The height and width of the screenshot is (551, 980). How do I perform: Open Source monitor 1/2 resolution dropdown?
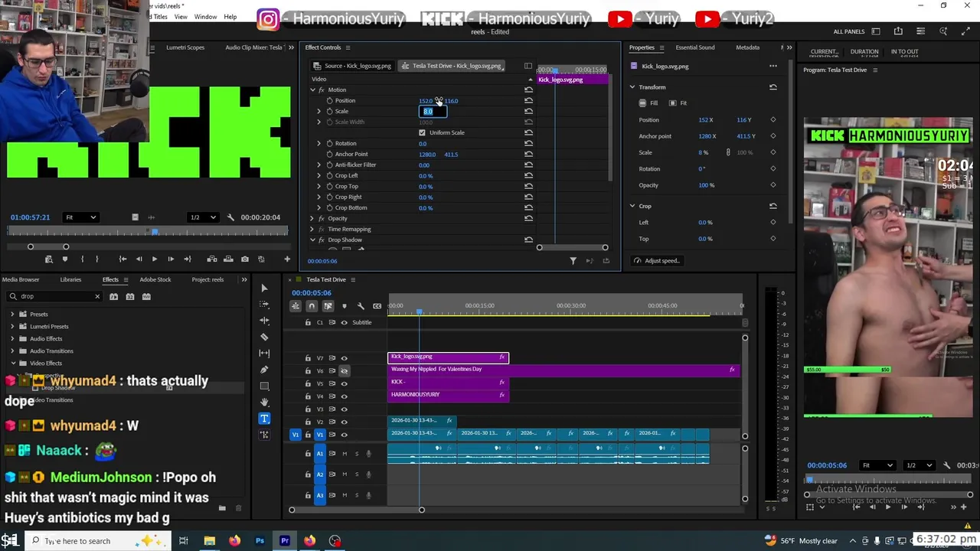[x=202, y=217]
